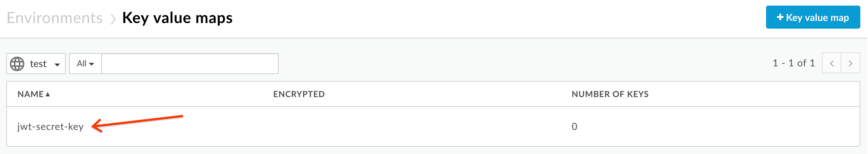868x154 pixels.
Task: Go to previous page of results
Action: click(832, 63)
